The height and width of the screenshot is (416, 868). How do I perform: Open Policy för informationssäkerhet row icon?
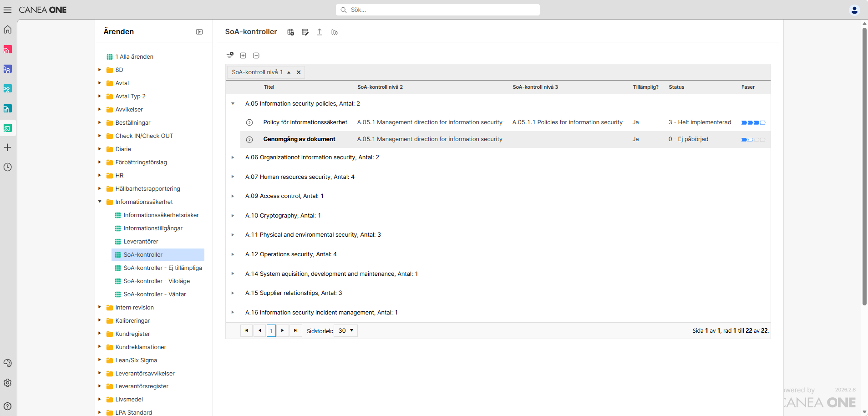click(x=249, y=122)
